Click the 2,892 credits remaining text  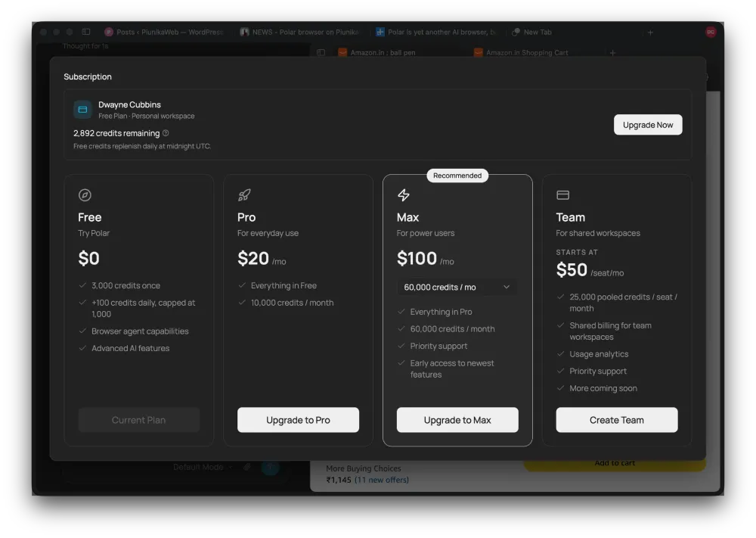pyautogui.click(x=116, y=133)
